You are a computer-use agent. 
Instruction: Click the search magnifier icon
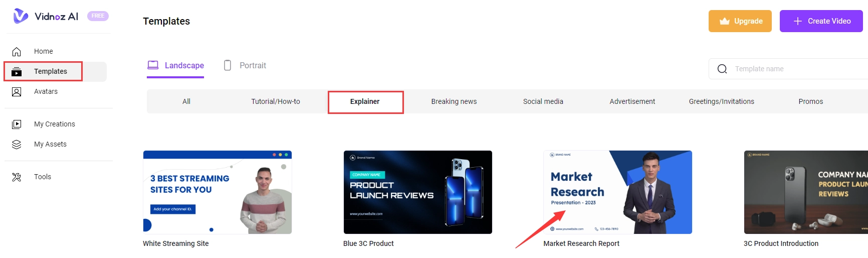[722, 69]
